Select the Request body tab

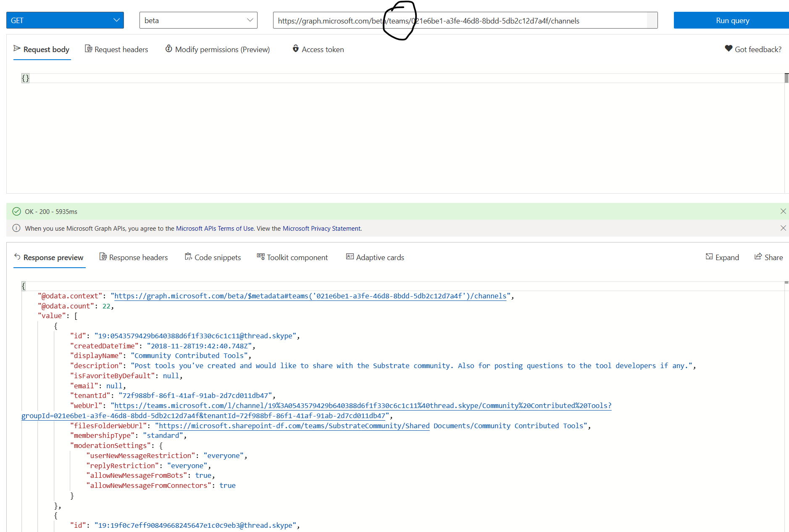click(42, 50)
